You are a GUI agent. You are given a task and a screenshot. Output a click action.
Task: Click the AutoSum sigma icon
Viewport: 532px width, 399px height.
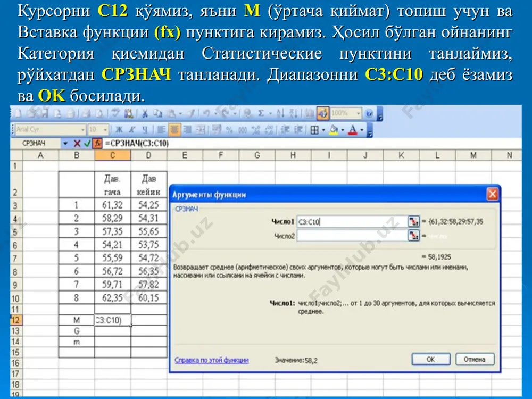(x=261, y=114)
